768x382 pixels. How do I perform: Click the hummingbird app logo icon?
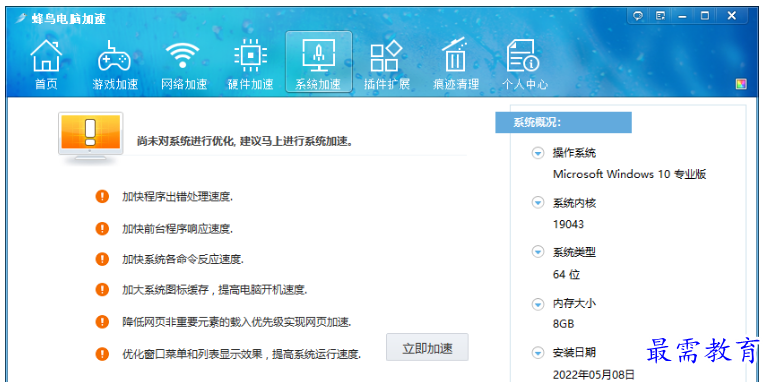tap(21, 19)
